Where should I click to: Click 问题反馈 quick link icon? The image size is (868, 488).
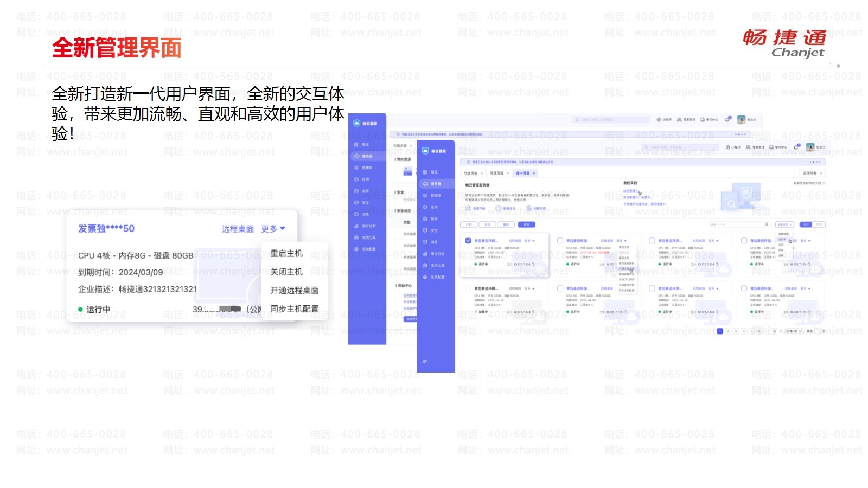click(x=529, y=208)
